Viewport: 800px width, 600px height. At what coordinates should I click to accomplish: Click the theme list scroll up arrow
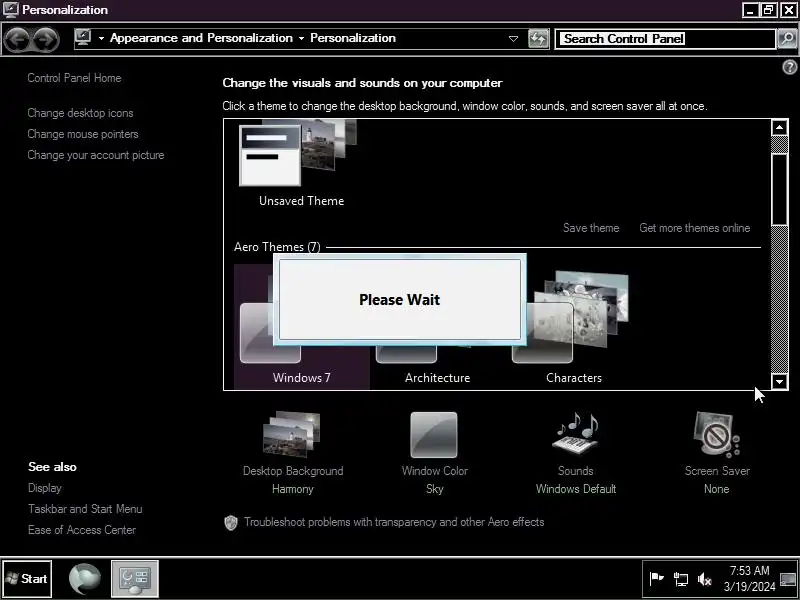tap(779, 127)
